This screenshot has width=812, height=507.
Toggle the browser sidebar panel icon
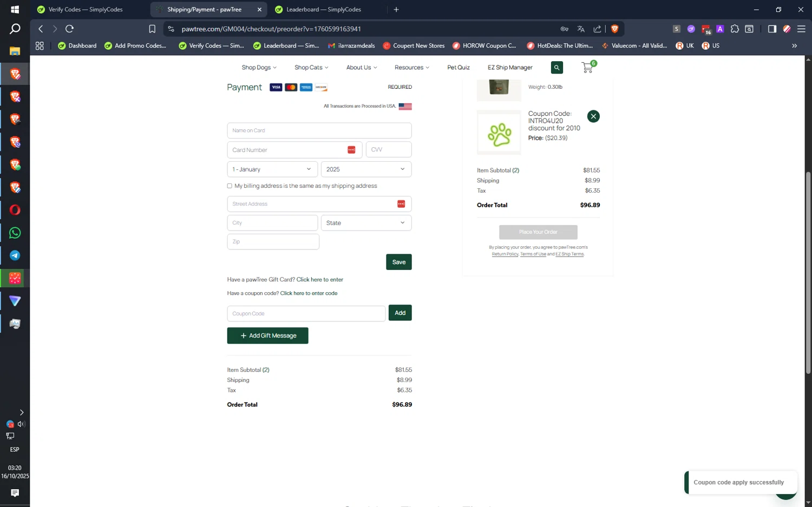point(772,29)
